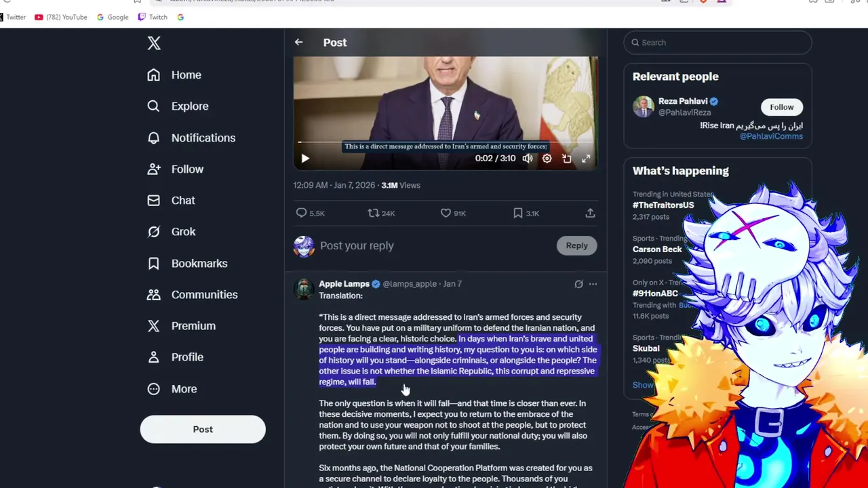Screen dimensions: 868x488
Task: Expand the More options menu
Action: (172, 388)
